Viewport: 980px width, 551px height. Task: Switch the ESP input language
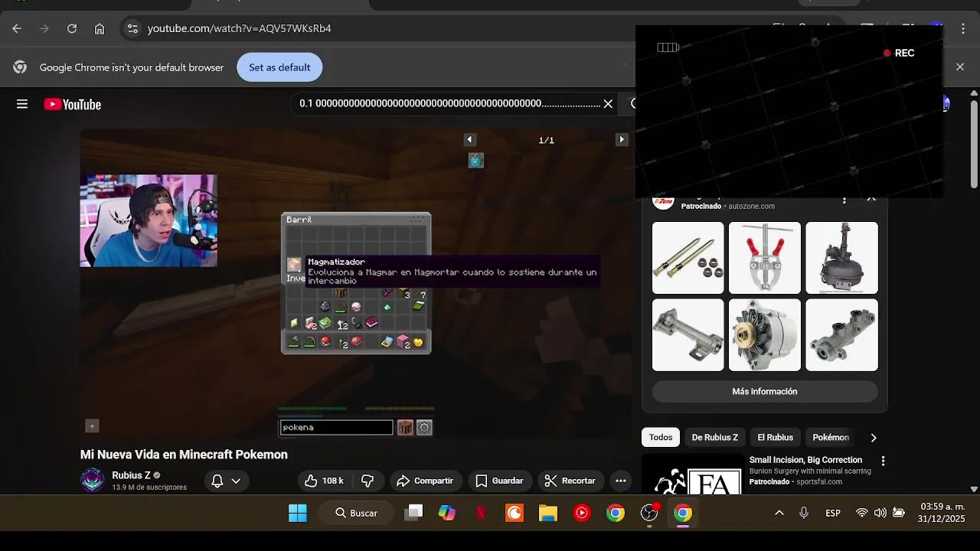833,513
